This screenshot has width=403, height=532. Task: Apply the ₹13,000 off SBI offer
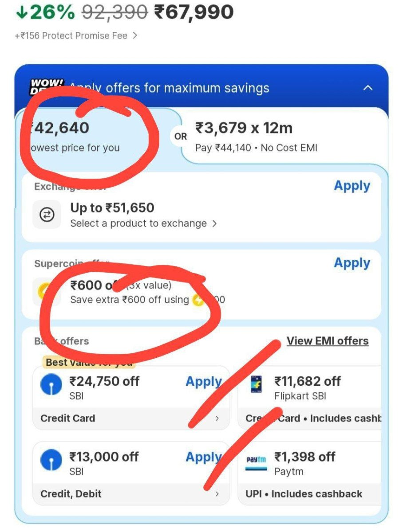click(x=203, y=457)
